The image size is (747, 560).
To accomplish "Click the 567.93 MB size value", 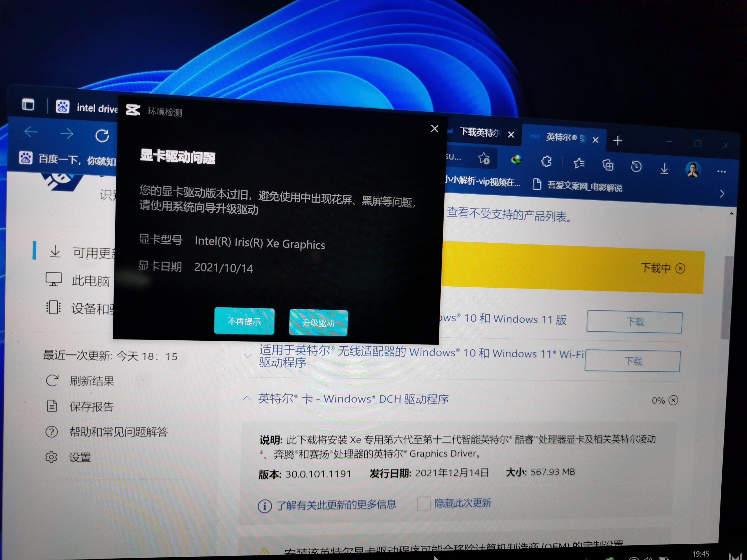I will click(552, 472).
